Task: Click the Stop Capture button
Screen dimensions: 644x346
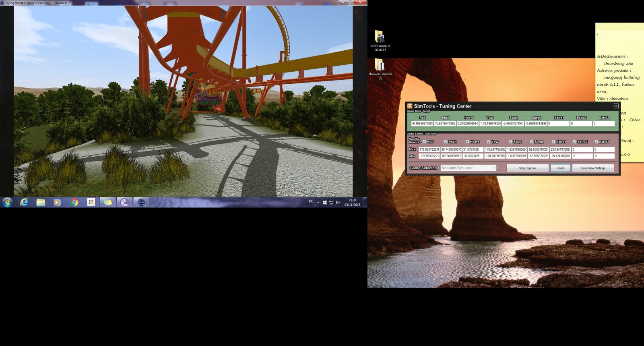Action: point(527,168)
